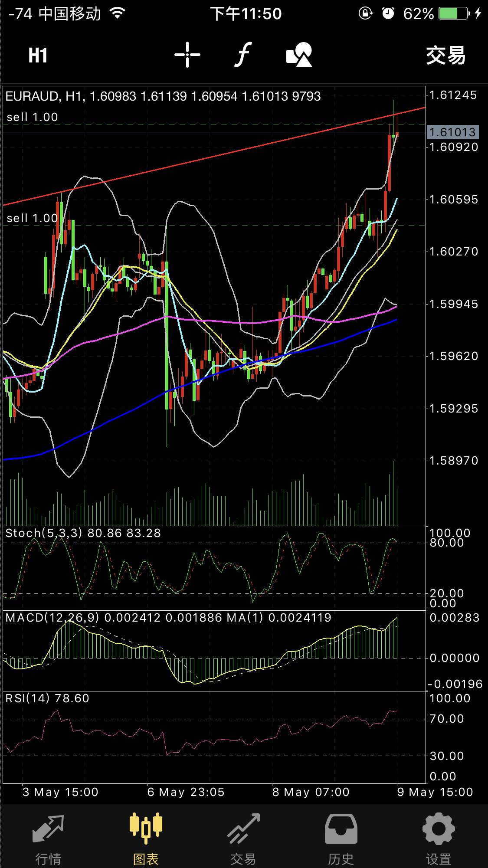The width and height of the screenshot is (488, 868).
Task: Open the 历史 history tab
Action: pyautogui.click(x=341, y=839)
